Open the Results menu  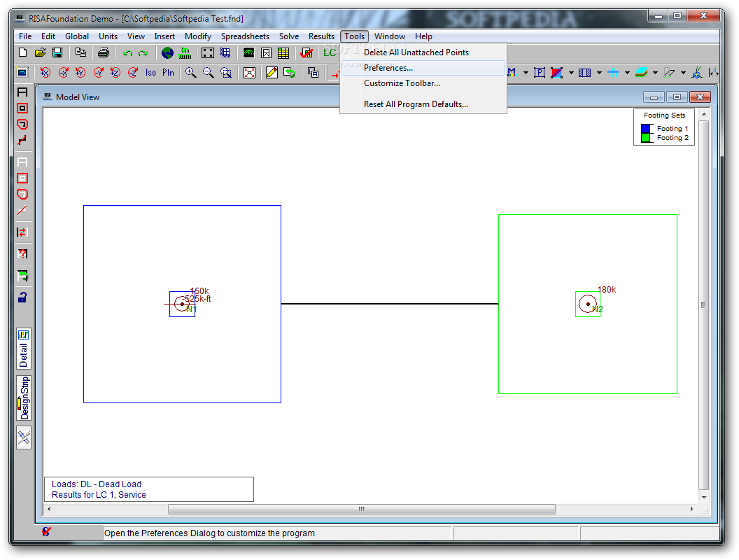point(321,36)
